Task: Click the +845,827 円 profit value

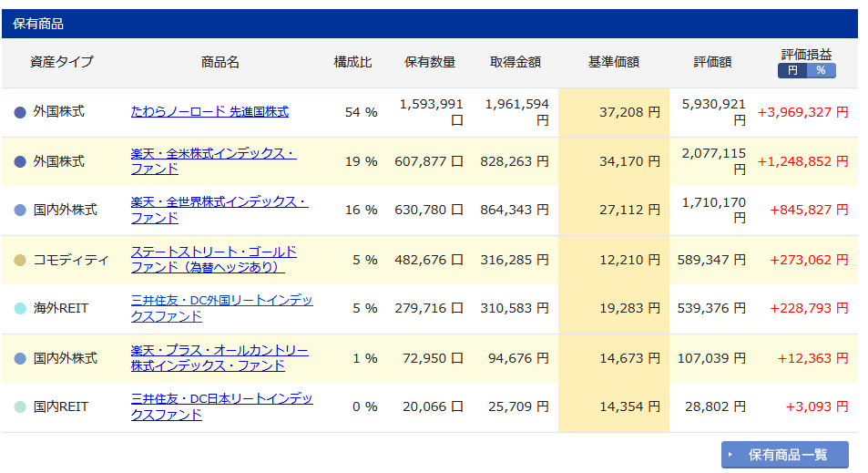Action: click(x=809, y=210)
